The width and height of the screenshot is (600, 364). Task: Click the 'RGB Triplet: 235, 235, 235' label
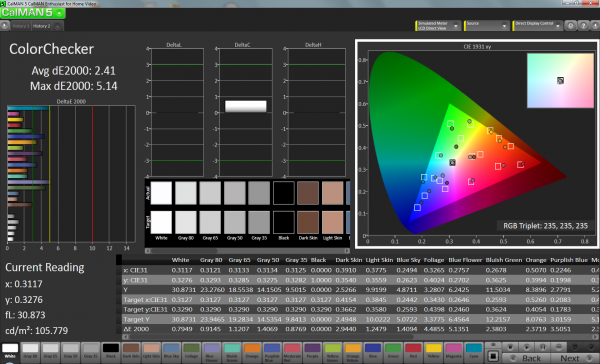pyautogui.click(x=545, y=226)
